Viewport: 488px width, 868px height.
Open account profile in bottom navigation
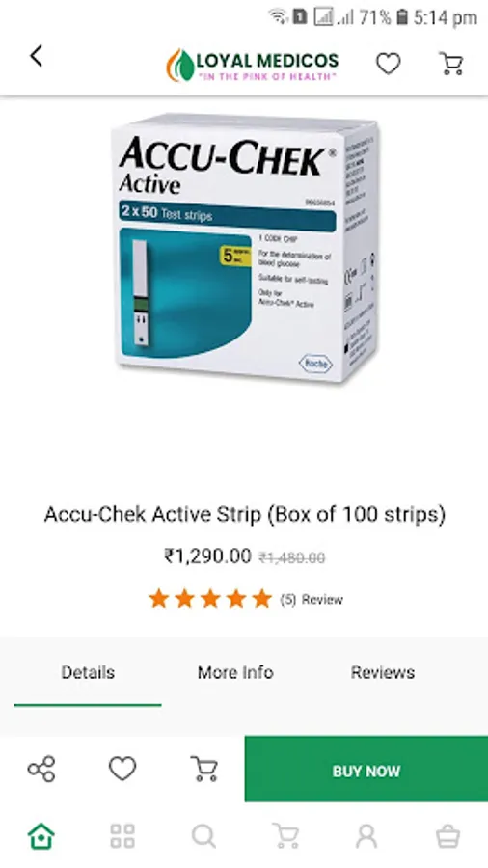pyautogui.click(x=366, y=836)
